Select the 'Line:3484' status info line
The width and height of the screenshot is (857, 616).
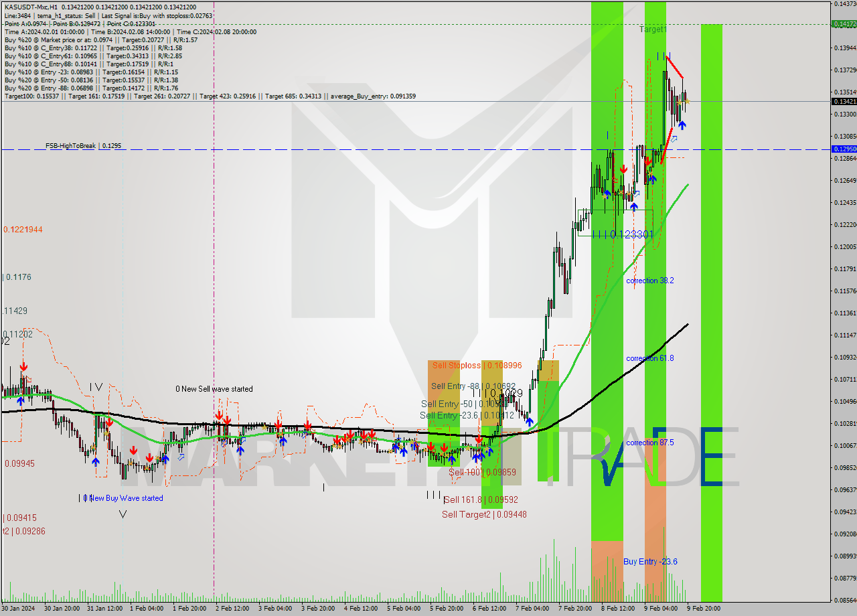click(x=108, y=15)
